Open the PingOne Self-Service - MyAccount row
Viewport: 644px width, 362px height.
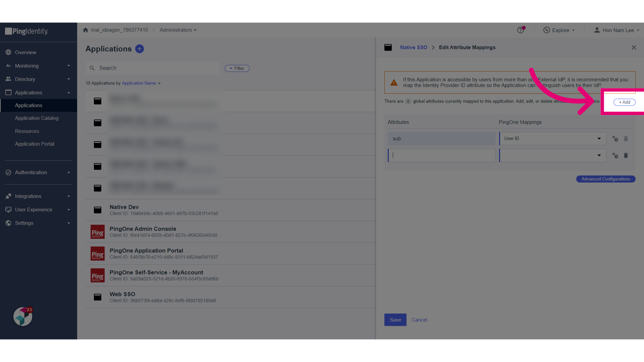[x=230, y=276]
